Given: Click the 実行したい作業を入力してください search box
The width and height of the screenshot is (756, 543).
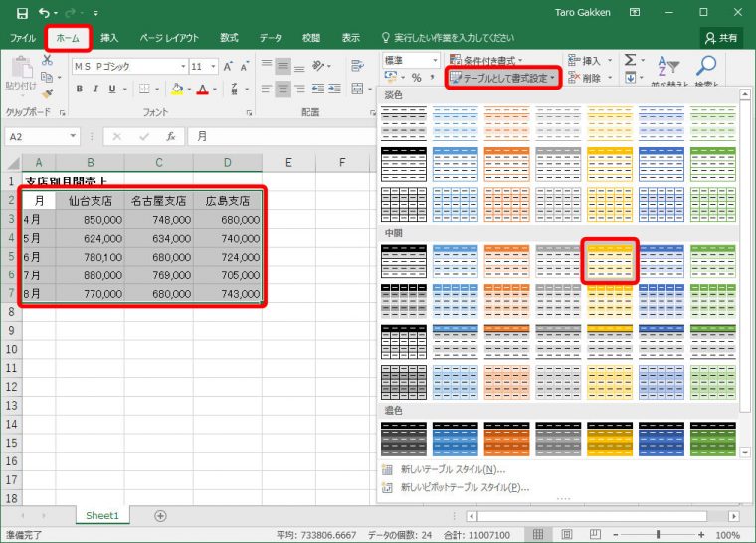Looking at the screenshot, I should [x=448, y=38].
